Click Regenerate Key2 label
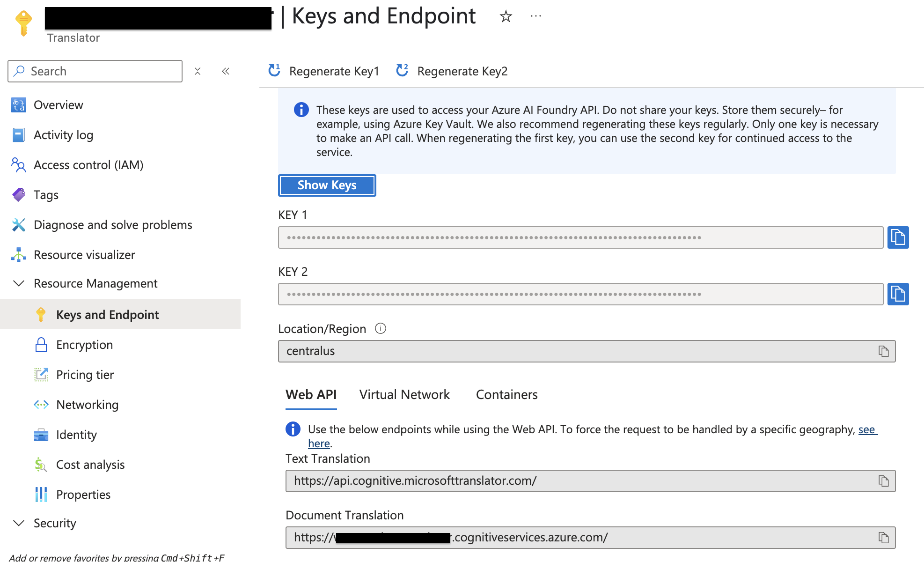 (462, 71)
